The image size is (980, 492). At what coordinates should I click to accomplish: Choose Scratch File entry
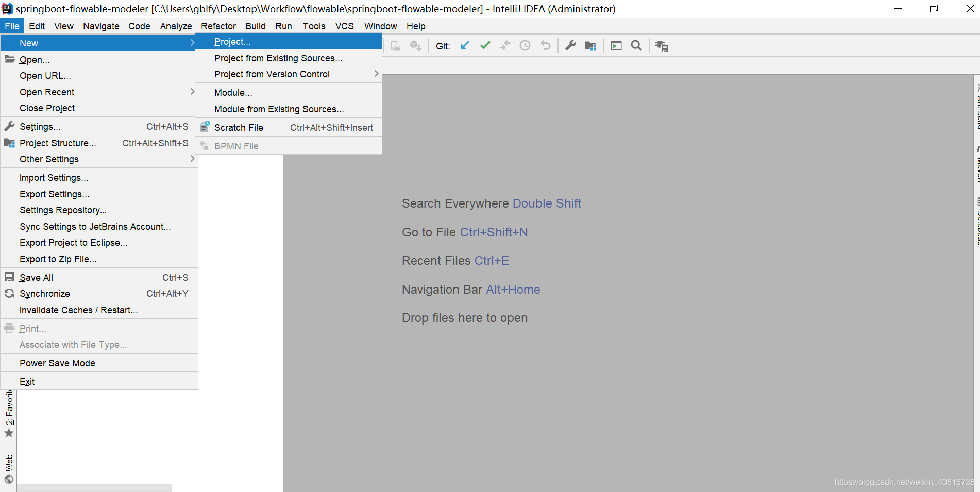click(289, 128)
